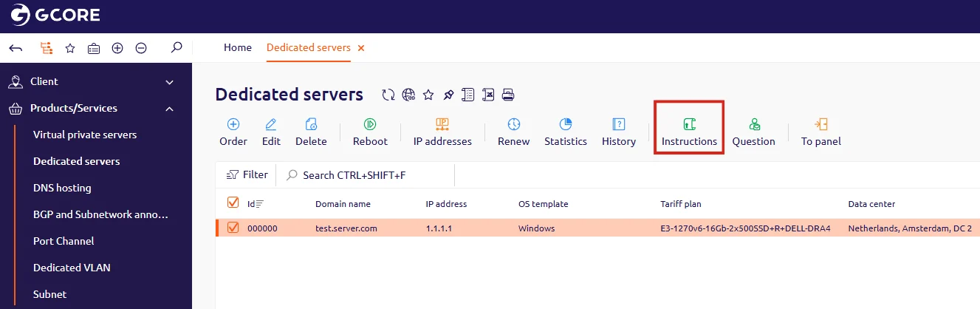Image resolution: width=980 pixels, height=309 pixels.
Task: Click the briefcase icon in sidebar toolbar
Action: [94, 48]
